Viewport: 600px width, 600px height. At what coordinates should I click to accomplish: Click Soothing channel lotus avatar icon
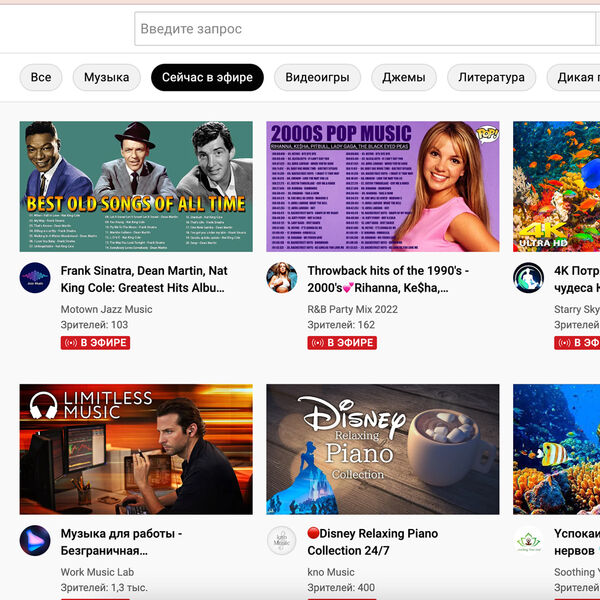pyautogui.click(x=528, y=541)
